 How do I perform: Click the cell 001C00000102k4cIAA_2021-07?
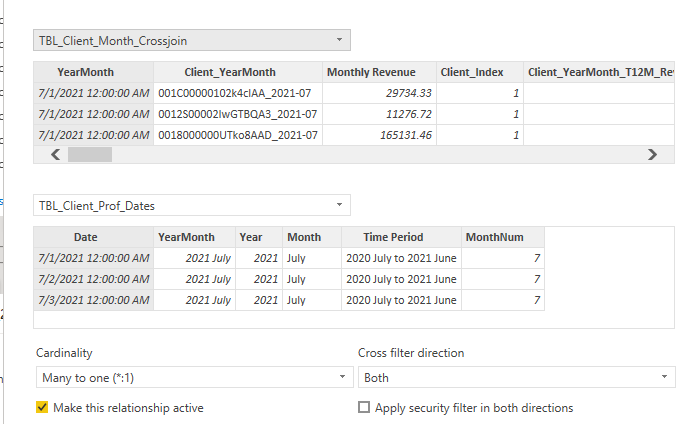[238, 93]
